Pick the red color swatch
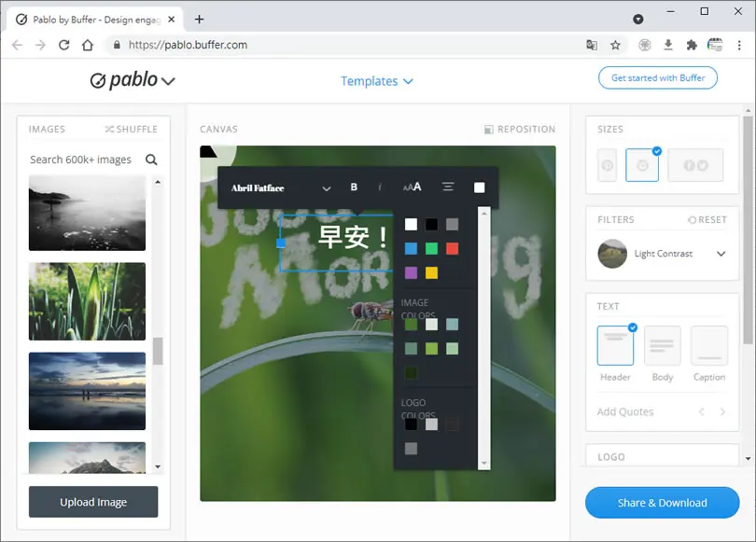Image resolution: width=756 pixels, height=542 pixels. pyautogui.click(x=452, y=248)
